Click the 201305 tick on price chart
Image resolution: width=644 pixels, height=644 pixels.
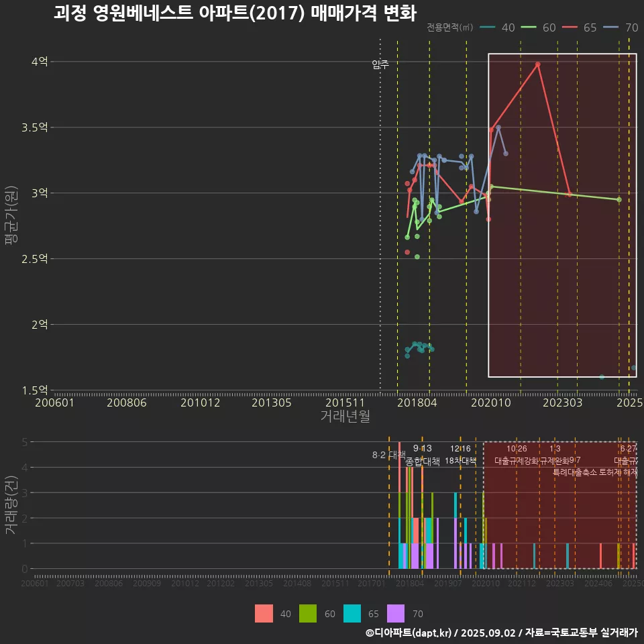coord(272,402)
